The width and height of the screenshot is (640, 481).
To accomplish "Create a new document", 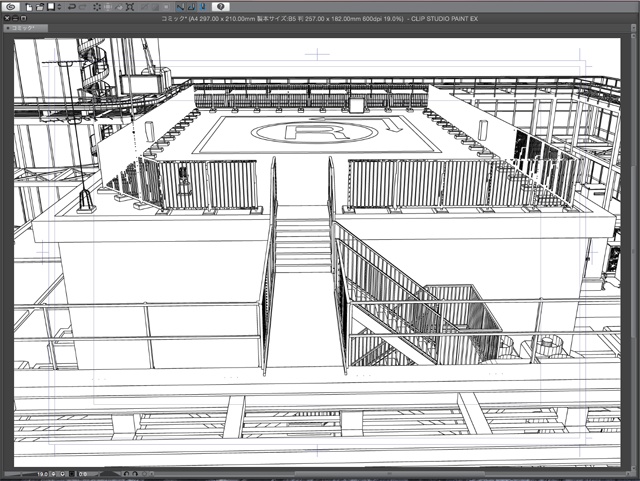I will coord(29,7).
